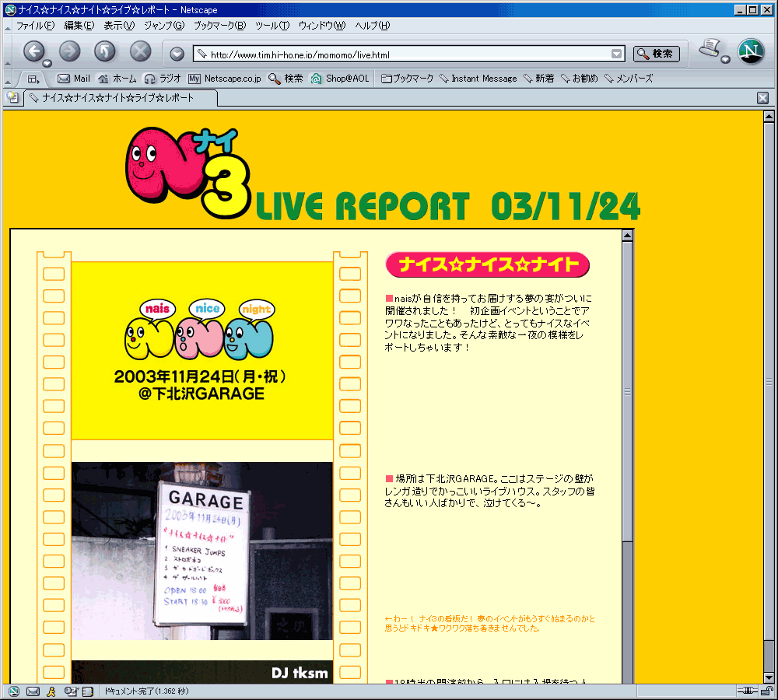
Task: Expand the address bar URL history dropdown
Action: [616, 54]
